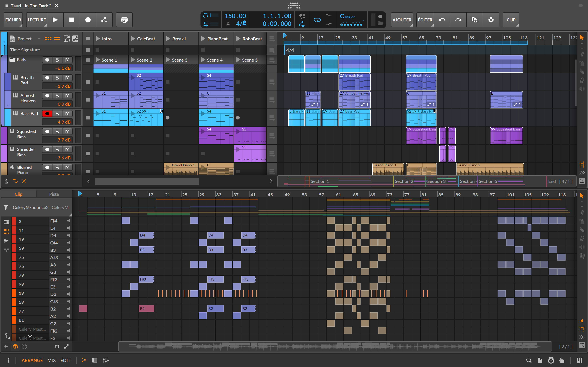This screenshot has height=367, width=588.
Task: Jump to the Section 2 arranger marker
Action: pyautogui.click(x=404, y=181)
